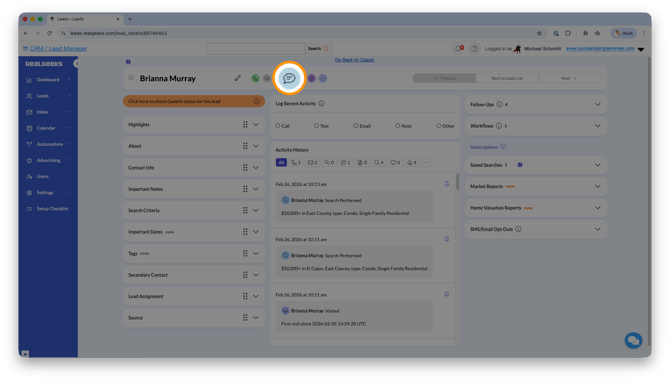Expand the Important Notes section

[x=256, y=189]
